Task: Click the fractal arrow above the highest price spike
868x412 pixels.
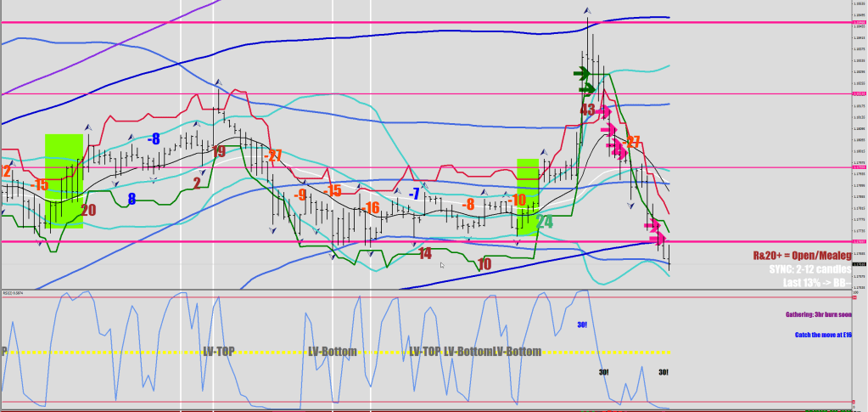Action: coord(586,11)
